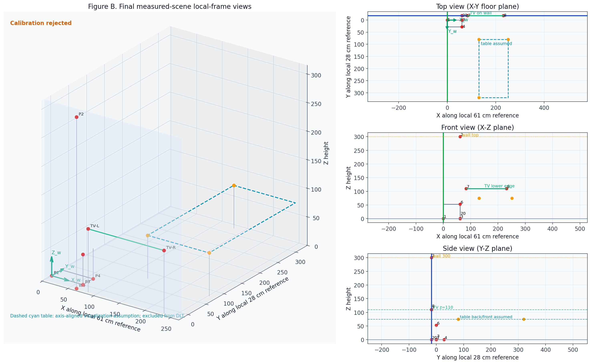Click the 'TV on wall' label in the Top view
Image resolution: width=591 pixels, height=364 pixels.
coord(481,13)
